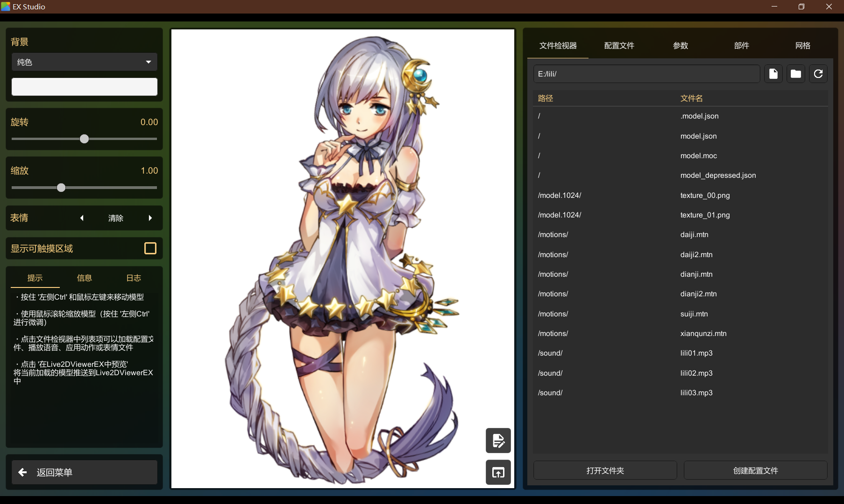Toggle the 显示可触摸区域 checkbox
Image resolution: width=844 pixels, height=504 pixels.
click(150, 248)
